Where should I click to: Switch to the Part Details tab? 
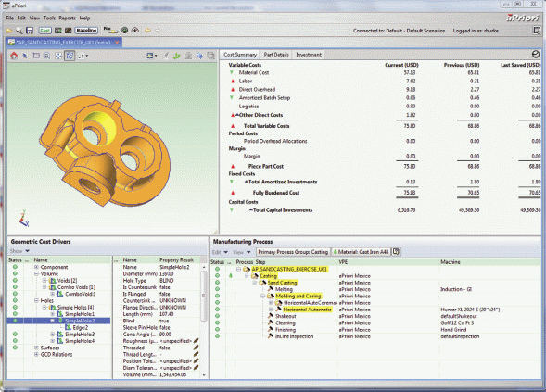(276, 55)
